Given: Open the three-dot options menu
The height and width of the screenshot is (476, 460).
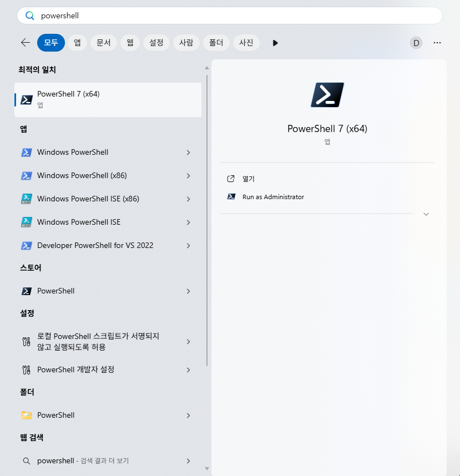Looking at the screenshot, I should 437,43.
